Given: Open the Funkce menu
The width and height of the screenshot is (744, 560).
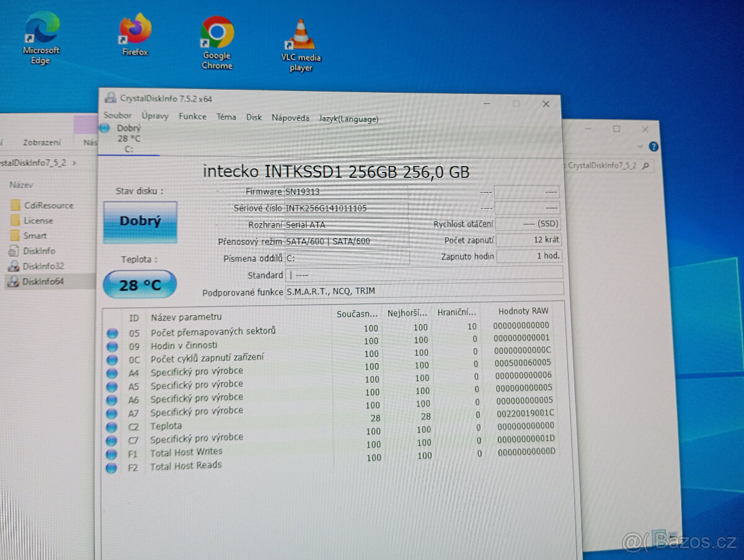Looking at the screenshot, I should (192, 117).
